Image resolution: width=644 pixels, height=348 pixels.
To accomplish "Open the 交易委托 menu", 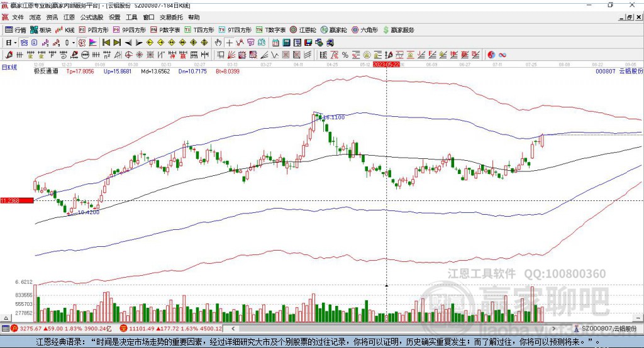I will click(171, 17).
